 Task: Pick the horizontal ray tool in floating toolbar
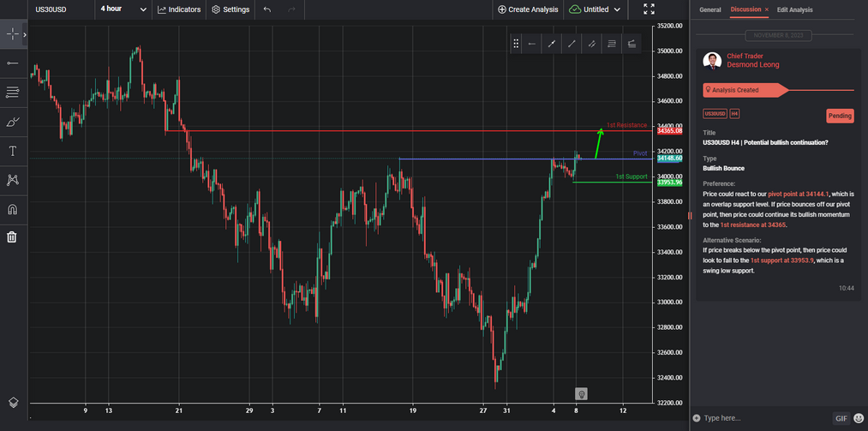pos(531,44)
